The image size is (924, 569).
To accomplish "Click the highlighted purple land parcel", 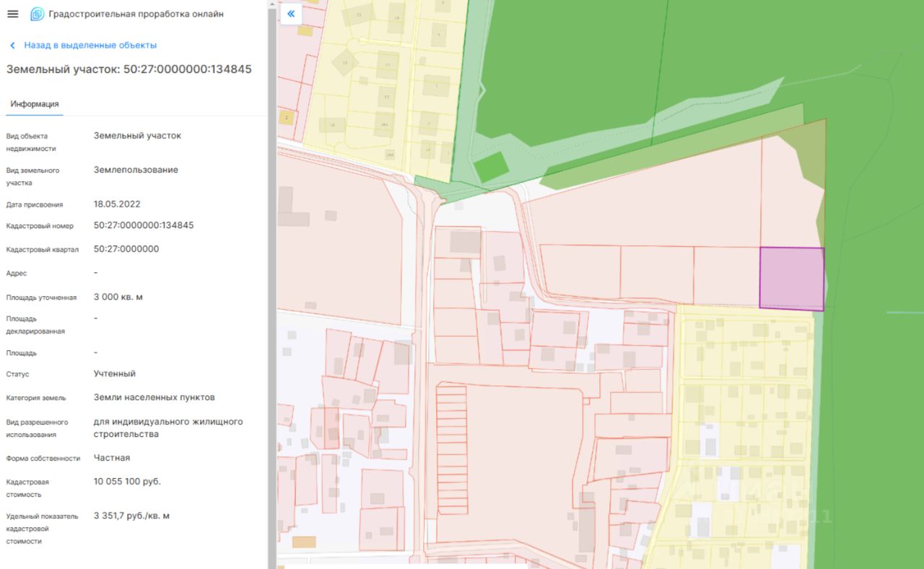I will coord(791,279).
